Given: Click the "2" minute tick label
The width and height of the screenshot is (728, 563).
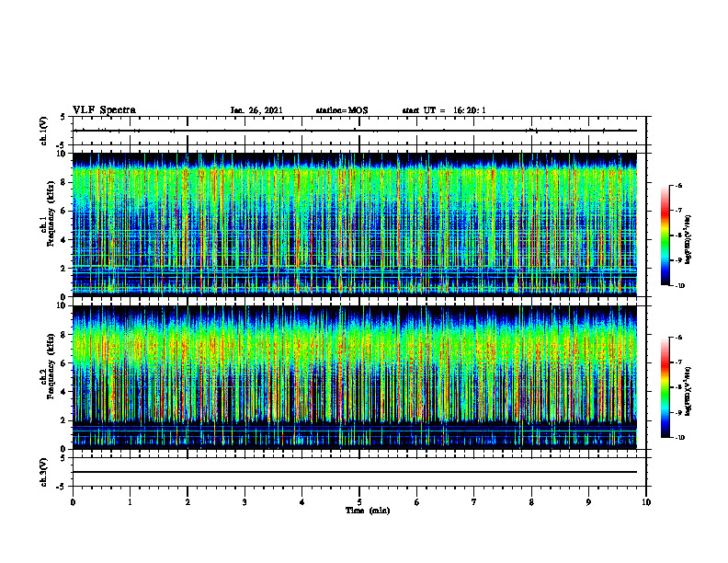Looking at the screenshot, I should tap(188, 502).
